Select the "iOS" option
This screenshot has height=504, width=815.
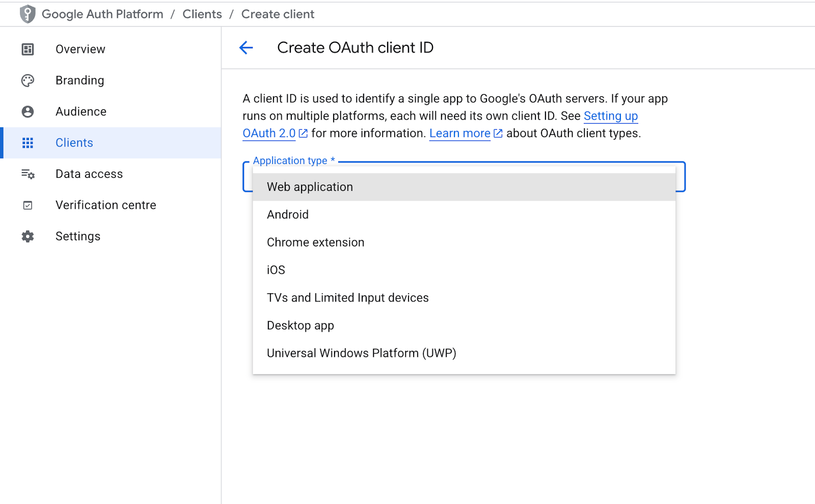coord(276,270)
